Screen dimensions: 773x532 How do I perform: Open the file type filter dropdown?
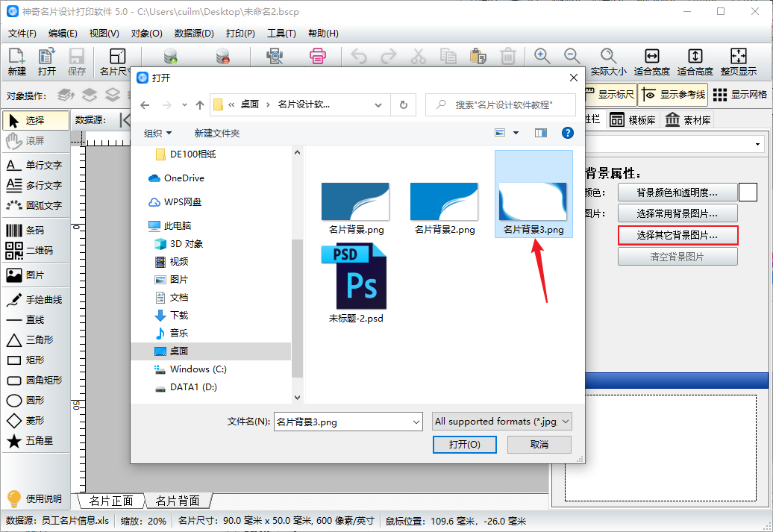(x=502, y=422)
